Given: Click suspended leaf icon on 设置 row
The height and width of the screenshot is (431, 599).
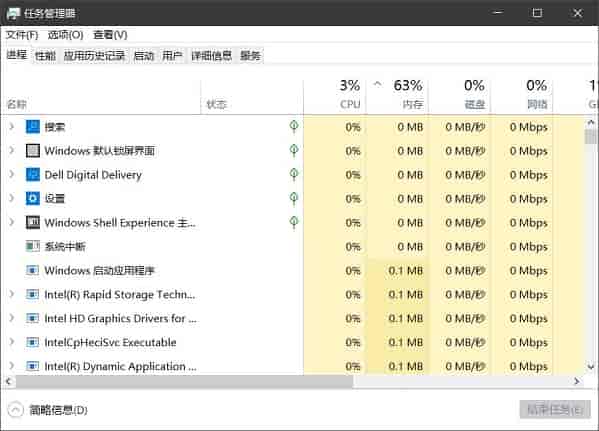Looking at the screenshot, I should click(294, 198).
